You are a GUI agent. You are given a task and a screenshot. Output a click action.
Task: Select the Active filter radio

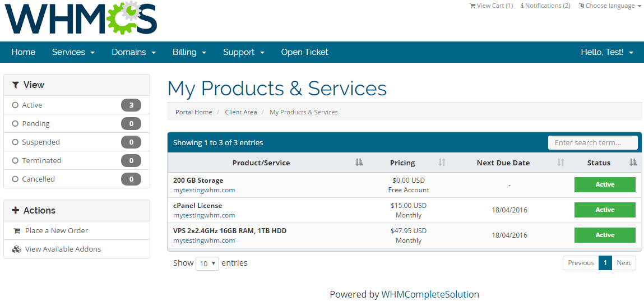coord(15,105)
